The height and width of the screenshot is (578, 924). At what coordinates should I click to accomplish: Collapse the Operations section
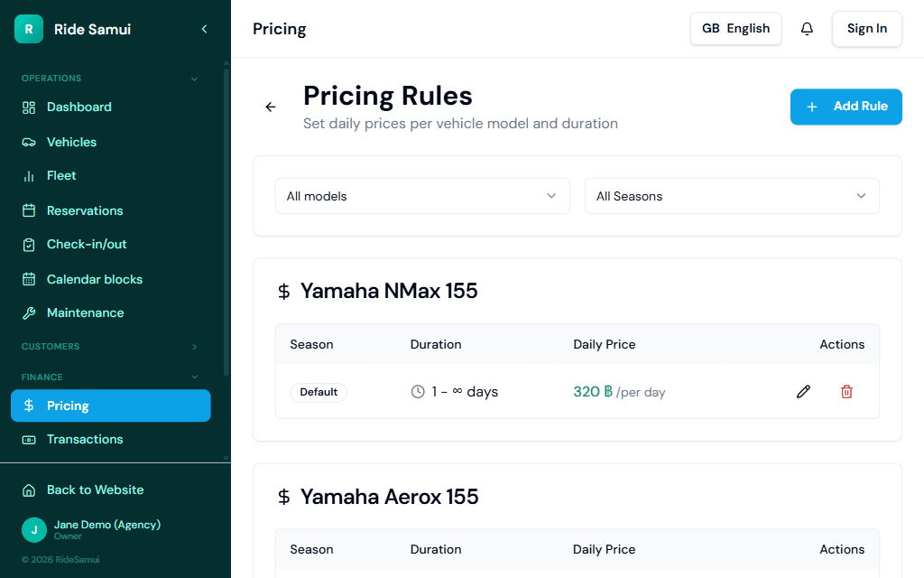click(195, 79)
